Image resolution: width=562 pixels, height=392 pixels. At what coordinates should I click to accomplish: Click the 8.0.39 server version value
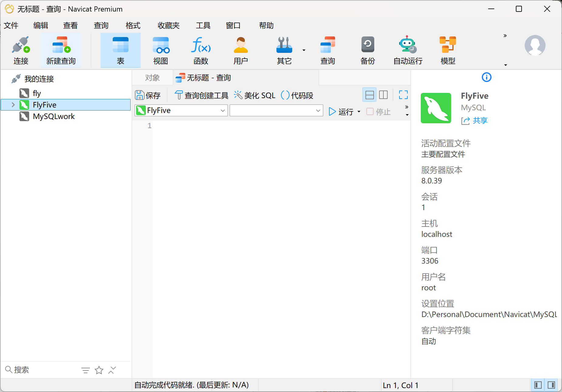point(432,181)
